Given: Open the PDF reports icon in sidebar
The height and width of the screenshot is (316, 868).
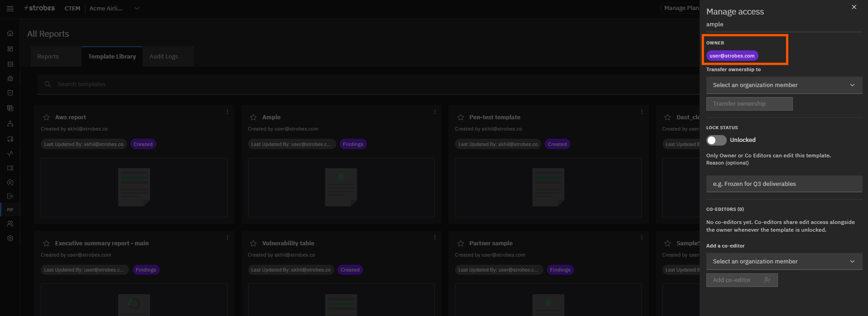Looking at the screenshot, I should pyautogui.click(x=10, y=209).
